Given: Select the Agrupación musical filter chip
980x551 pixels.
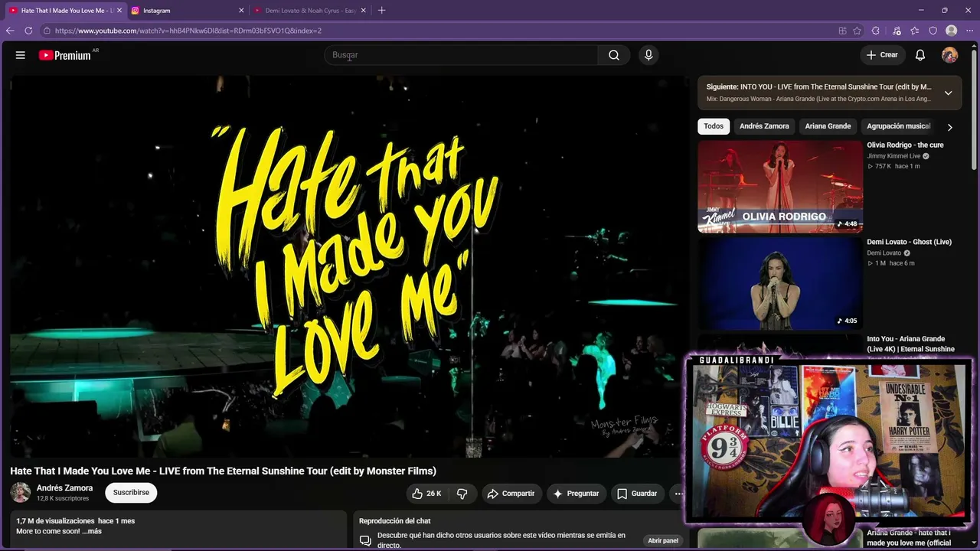Looking at the screenshot, I should tap(899, 126).
